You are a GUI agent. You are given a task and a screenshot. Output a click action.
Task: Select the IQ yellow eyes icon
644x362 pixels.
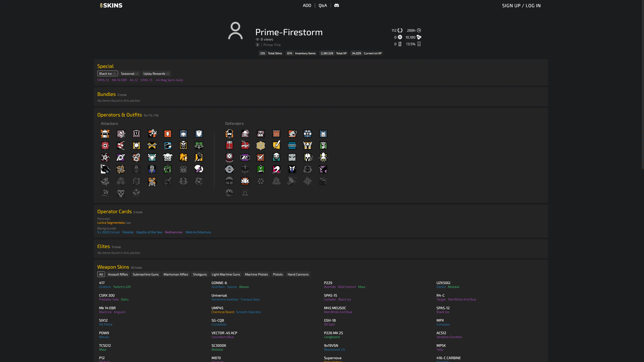tap(152, 145)
